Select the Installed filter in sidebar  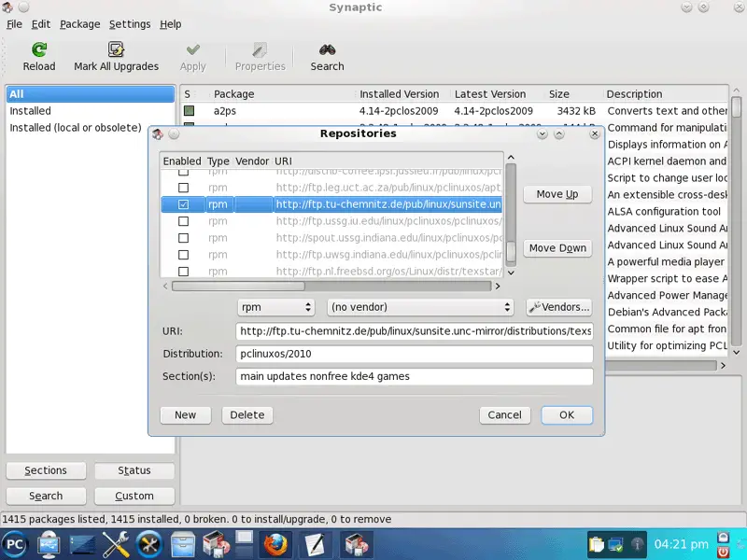(x=91, y=111)
